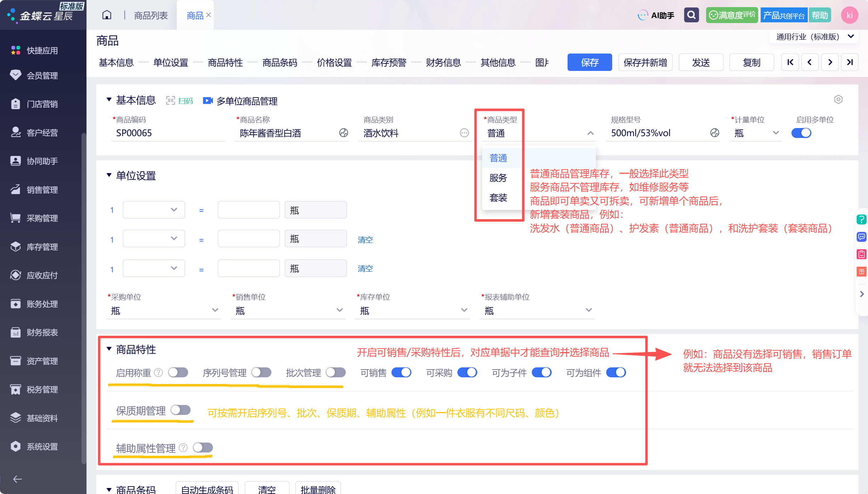Viewport: 868px width, 494px height.
Task: Open the blue chat support icon
Action: (861, 237)
